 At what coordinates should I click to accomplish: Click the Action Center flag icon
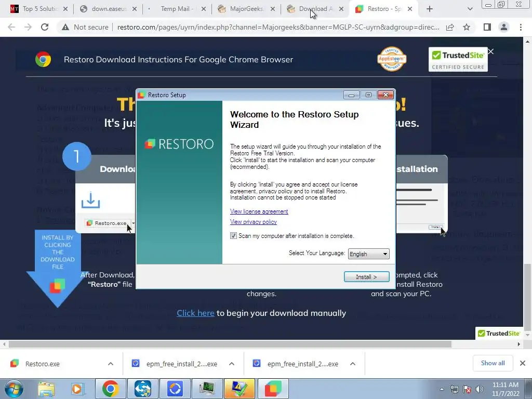467,389
